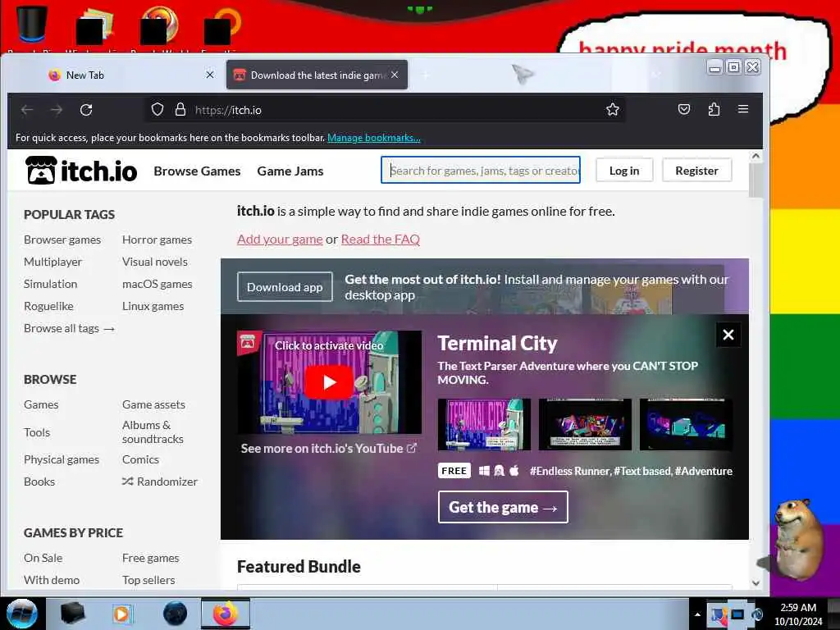This screenshot has height=630, width=840.
Task: Click the browser forward arrow
Action: point(57,110)
